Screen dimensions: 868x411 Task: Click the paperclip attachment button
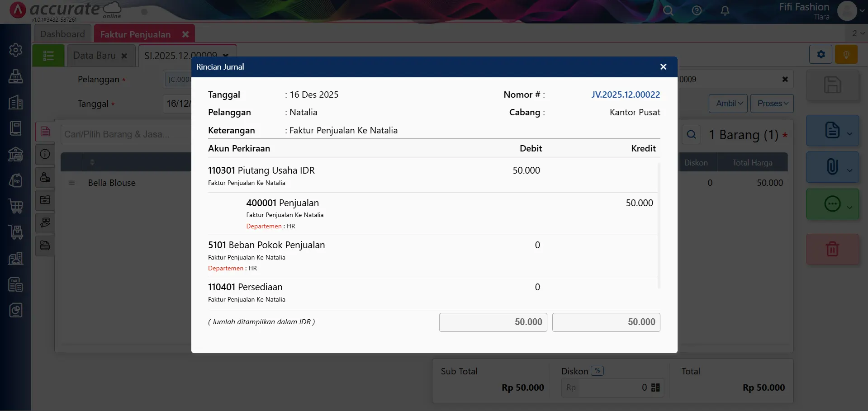832,167
